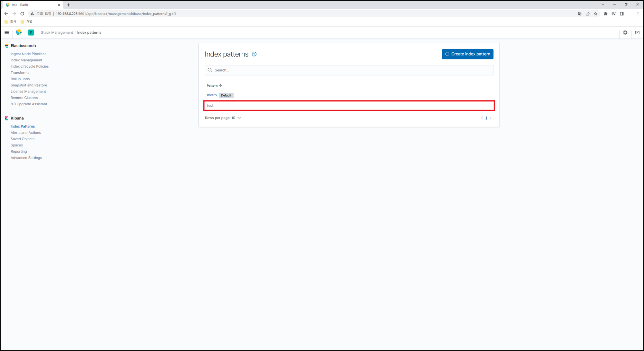Open a new browser tab with plus

tap(68, 5)
